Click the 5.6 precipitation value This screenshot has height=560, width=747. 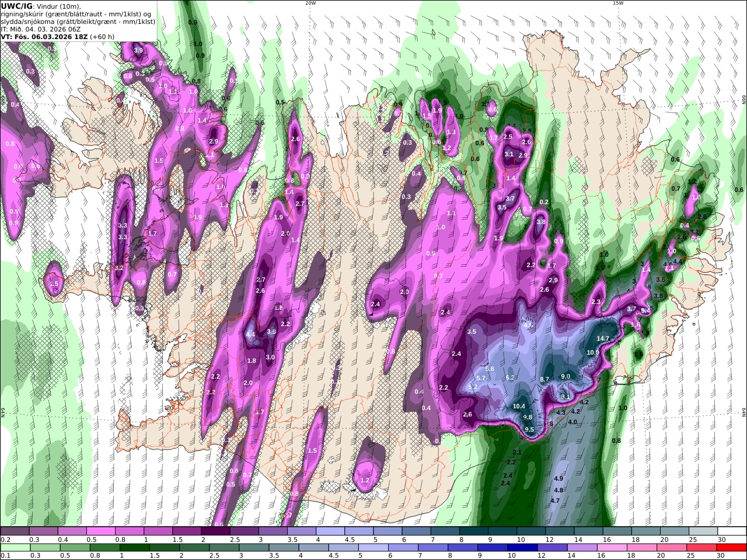[x=490, y=369]
